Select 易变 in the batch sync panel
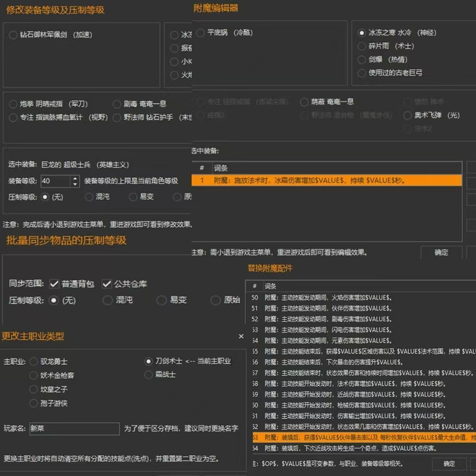The image size is (476, 476). pos(161,300)
